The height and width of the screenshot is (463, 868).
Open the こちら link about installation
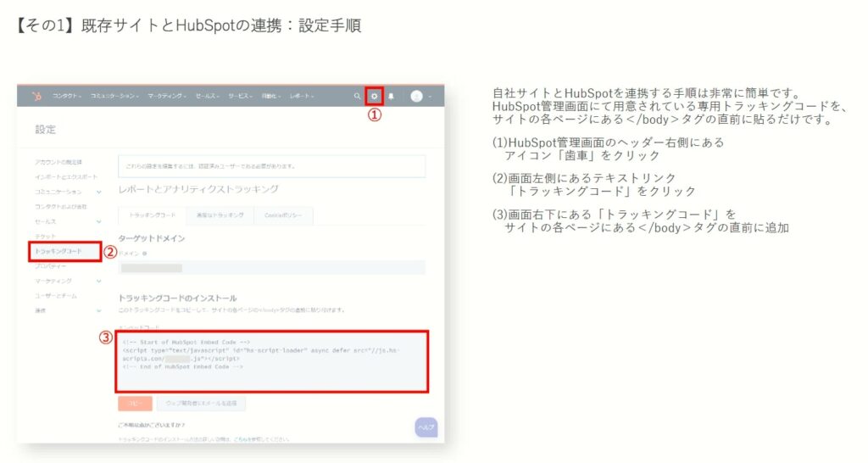(242, 439)
